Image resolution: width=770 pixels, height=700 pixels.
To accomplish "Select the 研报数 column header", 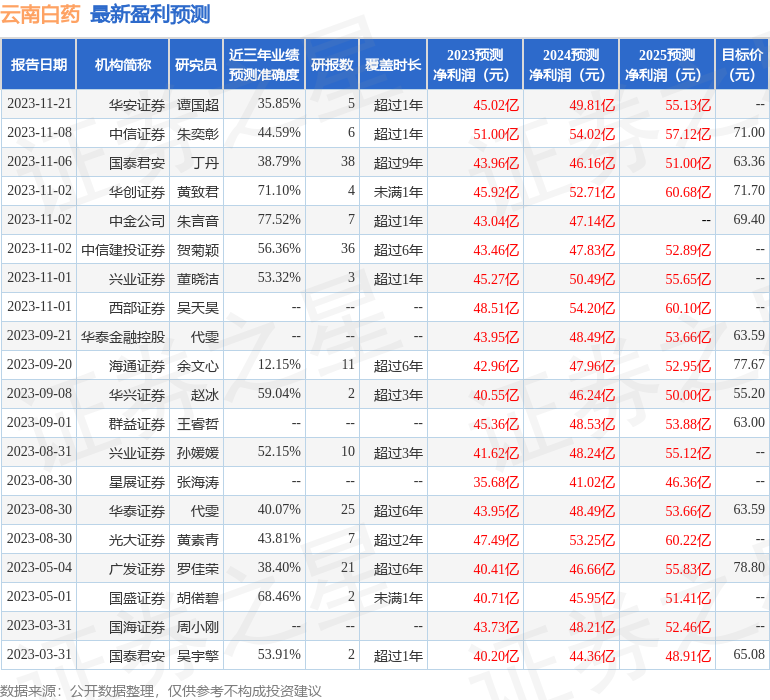I will 332,64.
